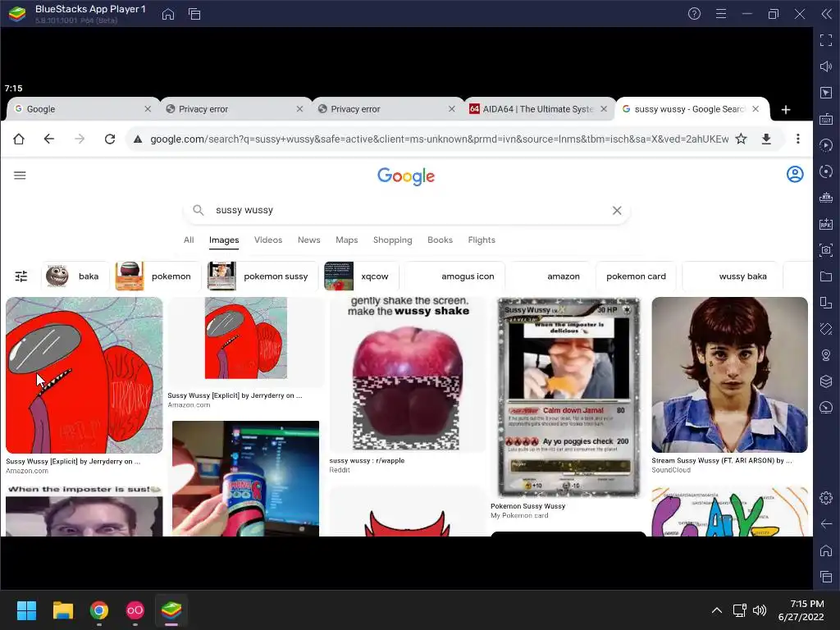Image resolution: width=840 pixels, height=630 pixels.
Task: Open Chrome three-dot menu
Action: tap(798, 139)
